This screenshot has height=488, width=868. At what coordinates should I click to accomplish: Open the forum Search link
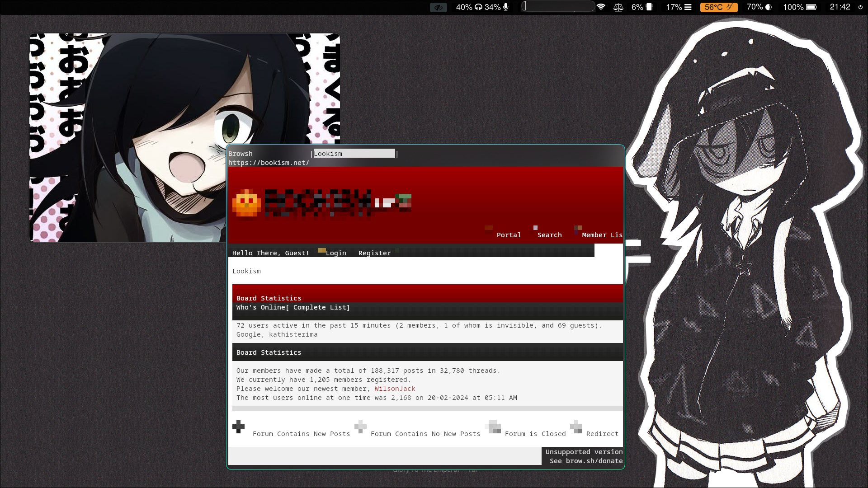click(x=549, y=235)
